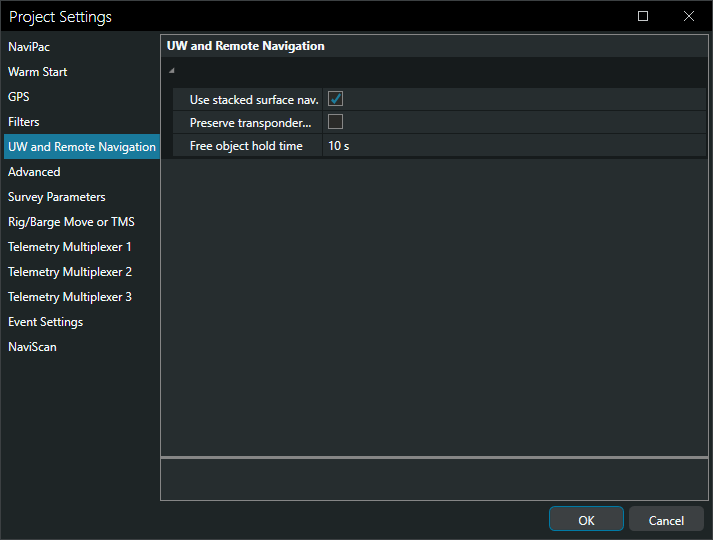
Task: Cancel the Project Settings dialog
Action: [666, 519]
